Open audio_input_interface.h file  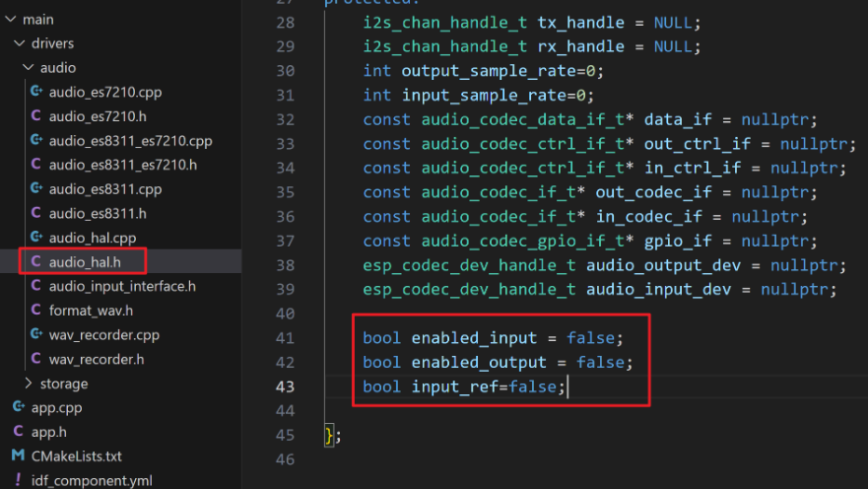click(122, 286)
